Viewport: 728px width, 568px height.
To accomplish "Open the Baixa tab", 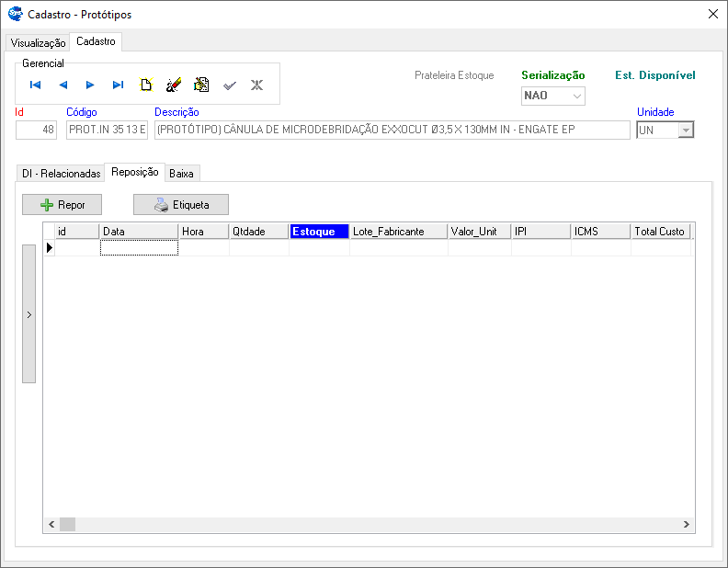I will [181, 174].
